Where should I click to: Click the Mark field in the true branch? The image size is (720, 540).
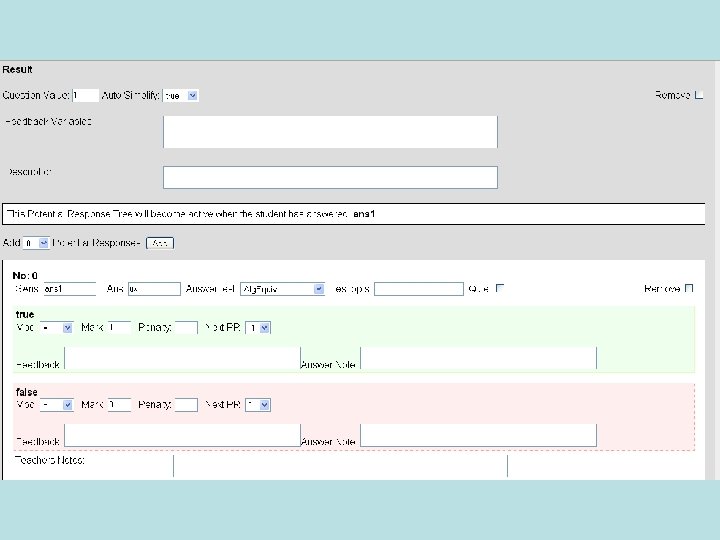119,327
